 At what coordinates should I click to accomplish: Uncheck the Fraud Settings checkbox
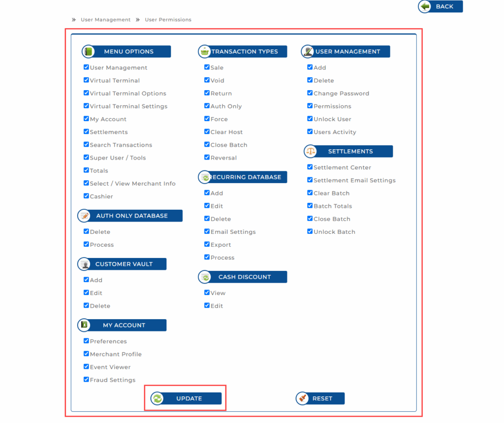86,380
